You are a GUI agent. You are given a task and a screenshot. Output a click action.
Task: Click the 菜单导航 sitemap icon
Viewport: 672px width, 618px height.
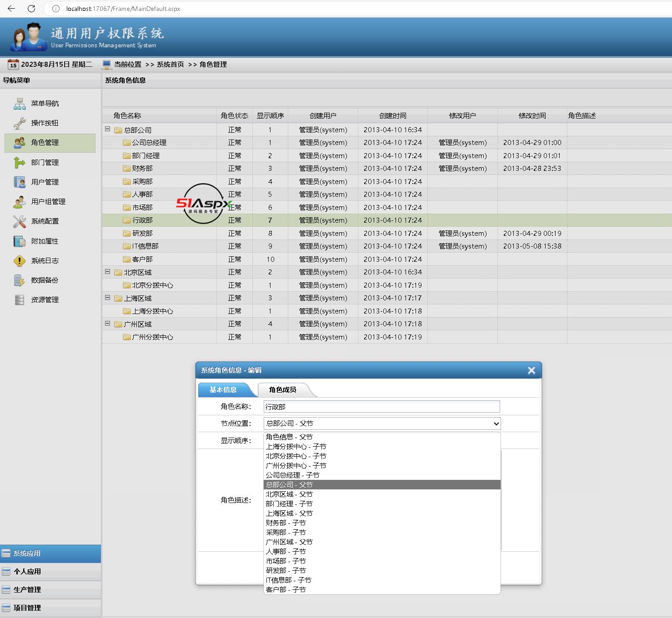(x=20, y=104)
